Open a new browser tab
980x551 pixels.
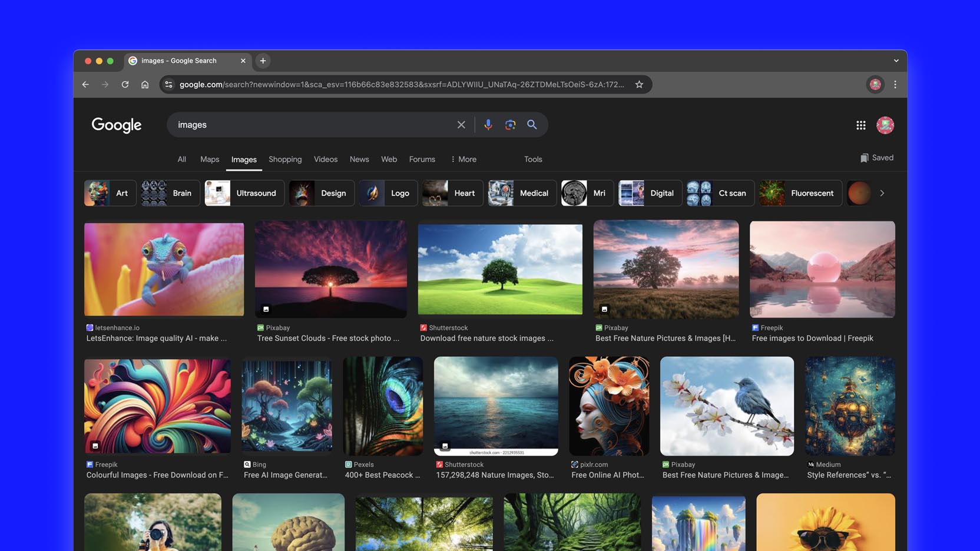[x=263, y=61]
